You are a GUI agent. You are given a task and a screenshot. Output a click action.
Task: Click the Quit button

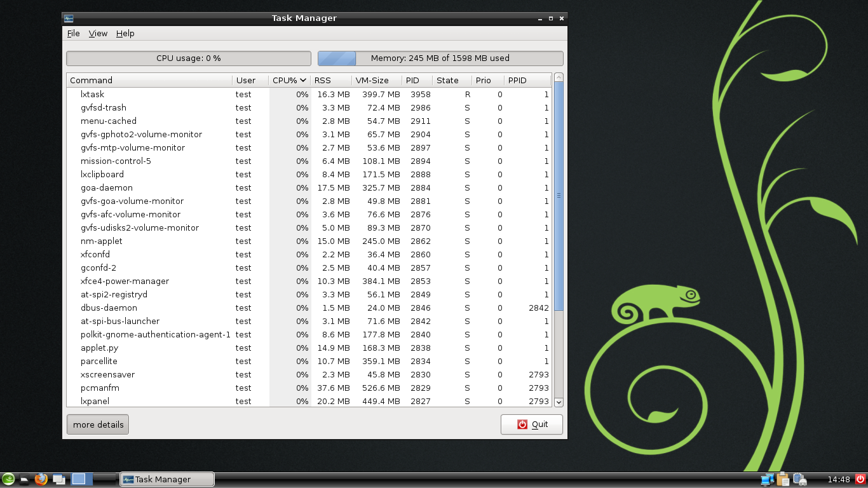coord(532,424)
